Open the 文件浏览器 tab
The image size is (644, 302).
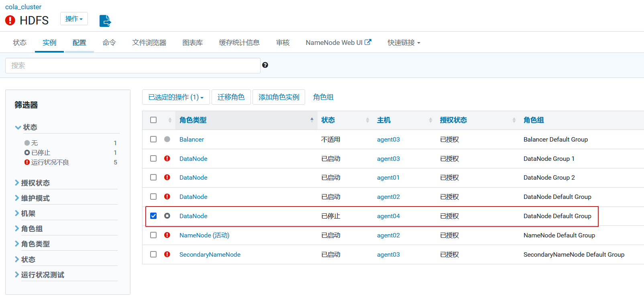(149, 43)
